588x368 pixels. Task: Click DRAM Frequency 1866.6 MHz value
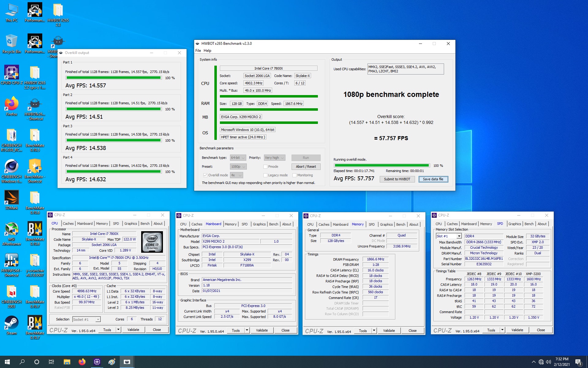click(x=375, y=259)
